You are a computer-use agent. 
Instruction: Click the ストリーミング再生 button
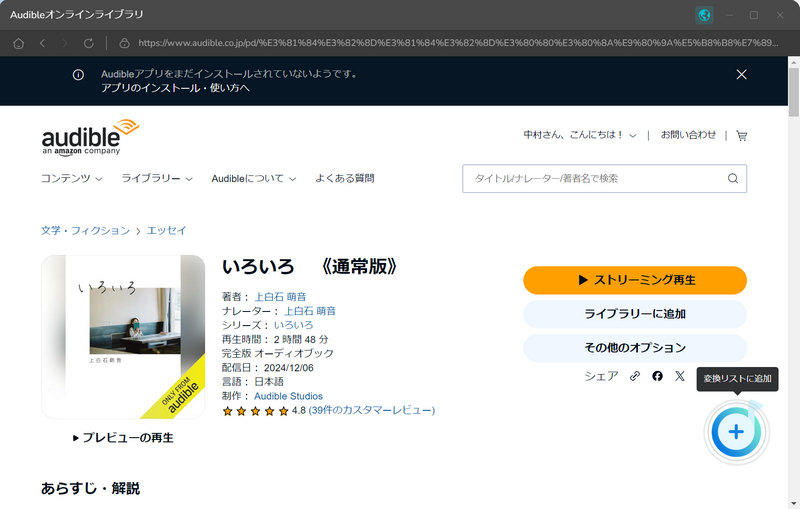[x=635, y=280]
